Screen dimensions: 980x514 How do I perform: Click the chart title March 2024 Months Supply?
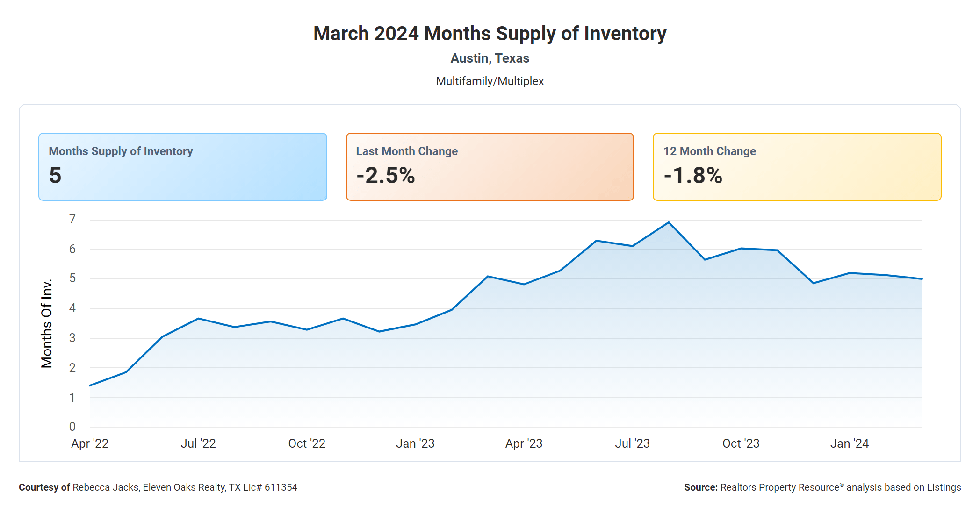coord(490,34)
